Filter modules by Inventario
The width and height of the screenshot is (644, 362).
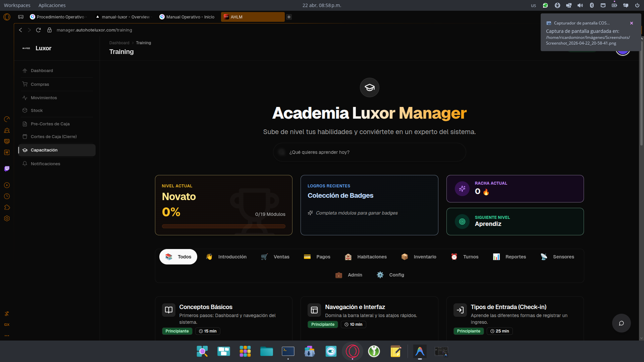419,257
